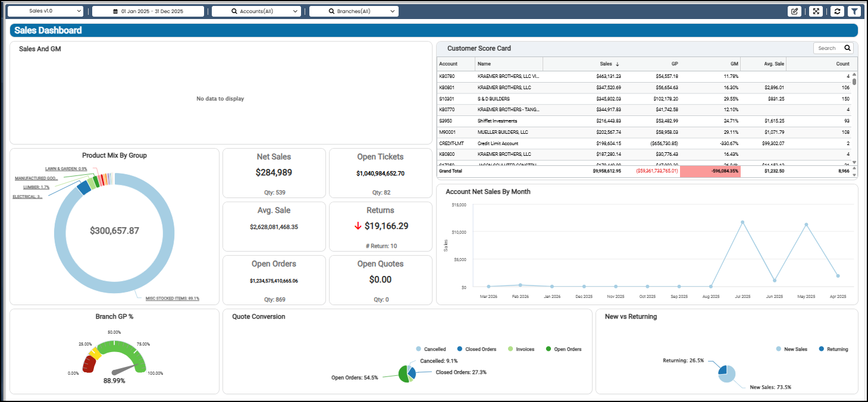868x402 pixels.
Task: Click the sort arrow in the Sales column header
Action: tap(617, 64)
